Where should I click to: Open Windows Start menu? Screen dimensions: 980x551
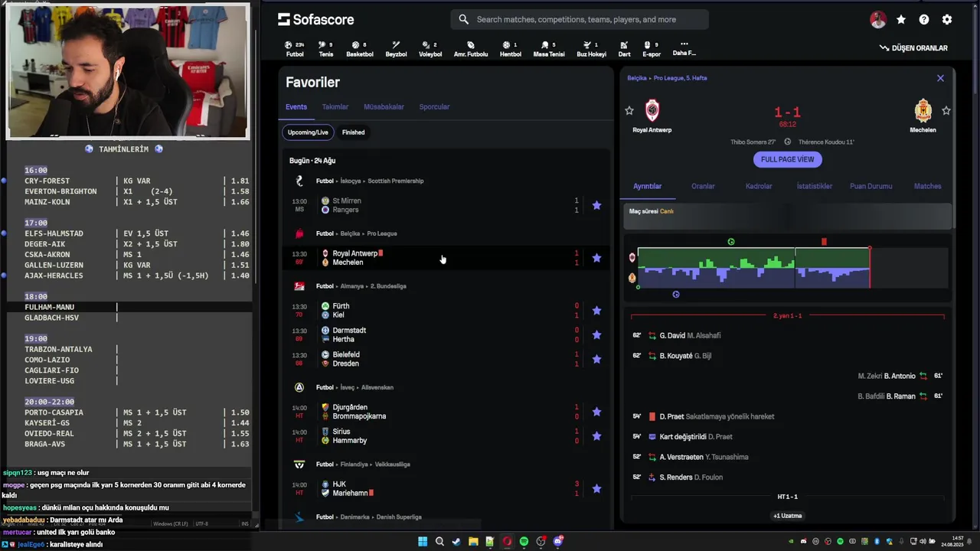[423, 542]
